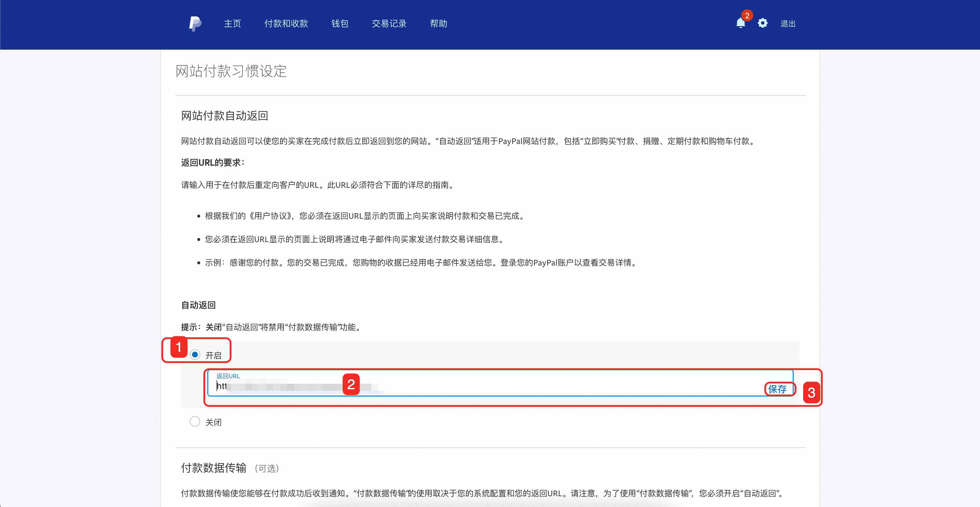Open the 交易记录 menu item
980x507 pixels.
click(389, 24)
